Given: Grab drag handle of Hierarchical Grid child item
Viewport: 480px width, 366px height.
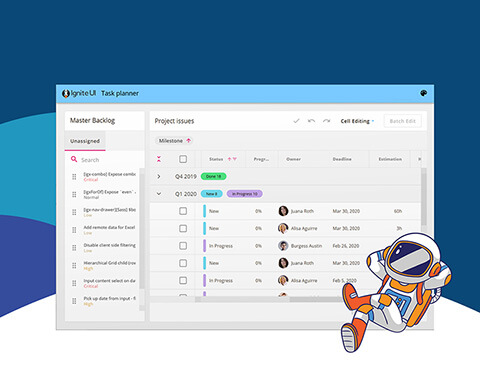Looking at the screenshot, I should pyautogui.click(x=74, y=265).
